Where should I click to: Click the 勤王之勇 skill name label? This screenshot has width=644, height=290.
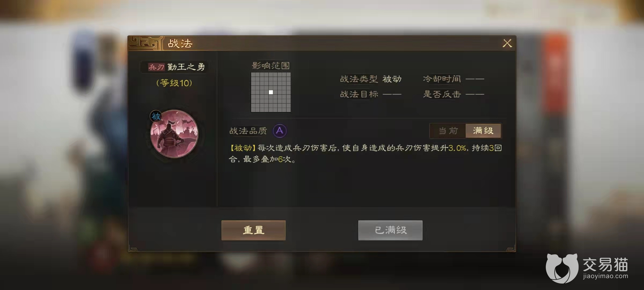click(186, 67)
